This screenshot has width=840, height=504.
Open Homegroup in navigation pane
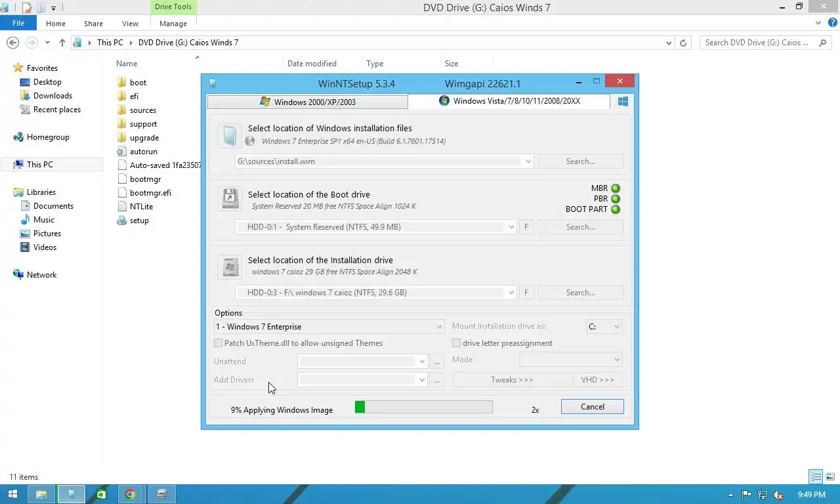tap(48, 137)
